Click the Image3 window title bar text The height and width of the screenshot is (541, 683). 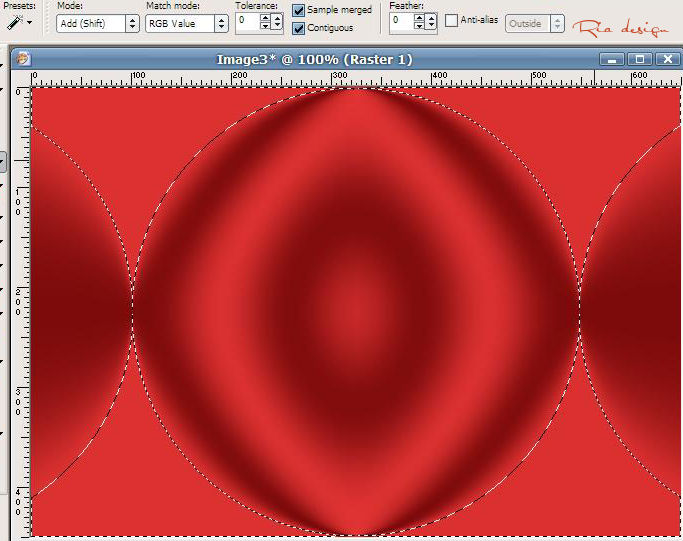[314, 59]
